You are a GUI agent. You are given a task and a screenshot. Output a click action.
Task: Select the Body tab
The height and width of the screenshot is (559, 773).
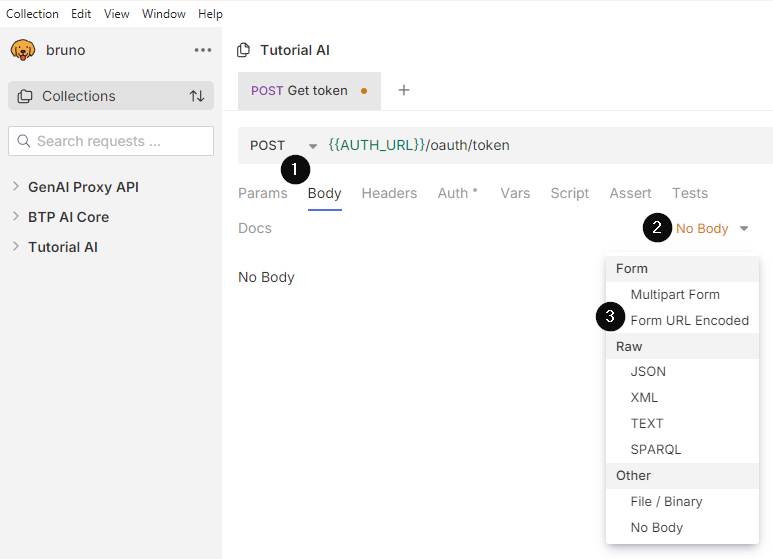click(x=324, y=193)
